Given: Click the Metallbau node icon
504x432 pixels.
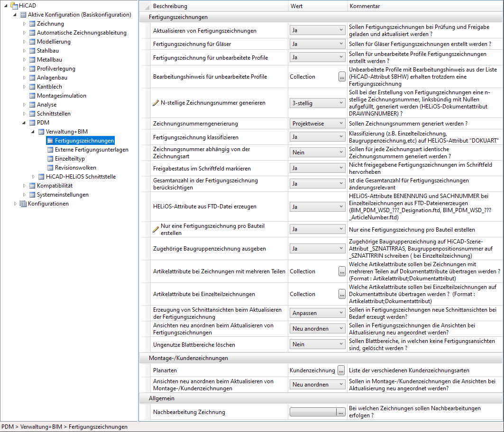Looking at the screenshot, I should [32, 59].
